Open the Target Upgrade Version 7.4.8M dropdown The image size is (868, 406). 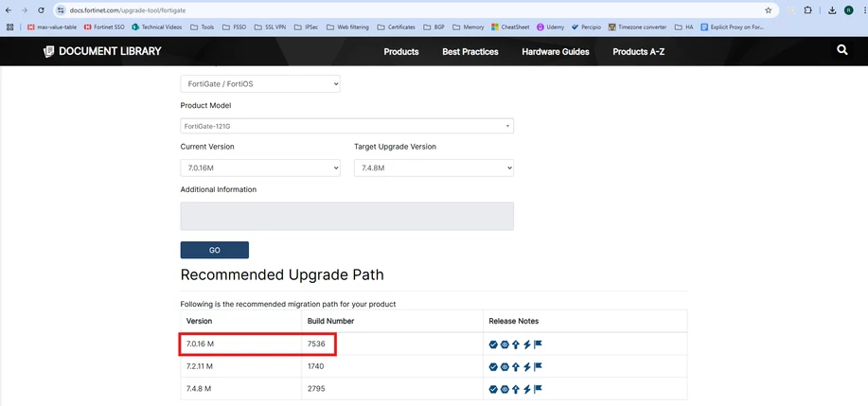(x=434, y=168)
